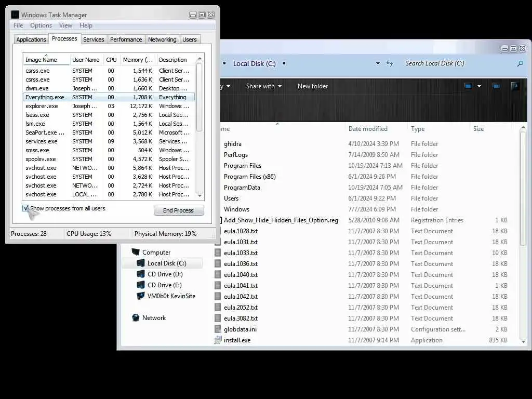Click the Task Manager process list scrollbar thumb
Image resolution: width=532 pixels, height=399 pixels.
(x=199, y=97)
